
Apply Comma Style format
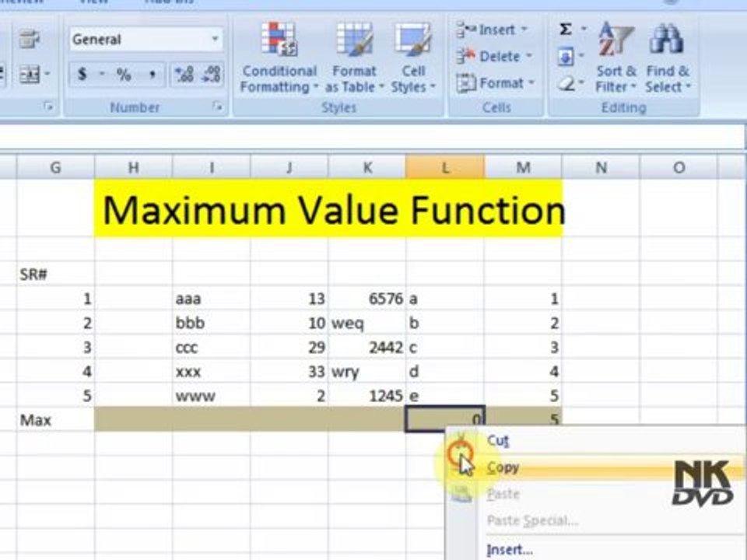pos(152,75)
